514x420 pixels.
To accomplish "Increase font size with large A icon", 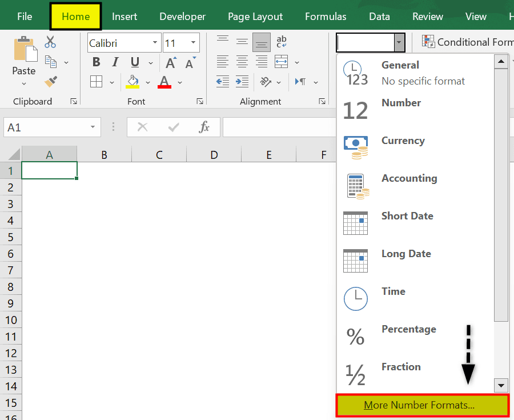I will [x=171, y=62].
